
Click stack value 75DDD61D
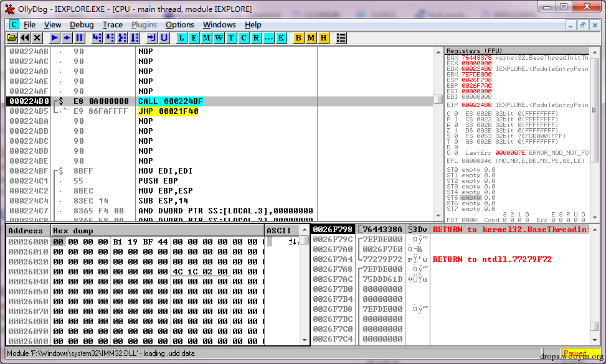pos(382,279)
